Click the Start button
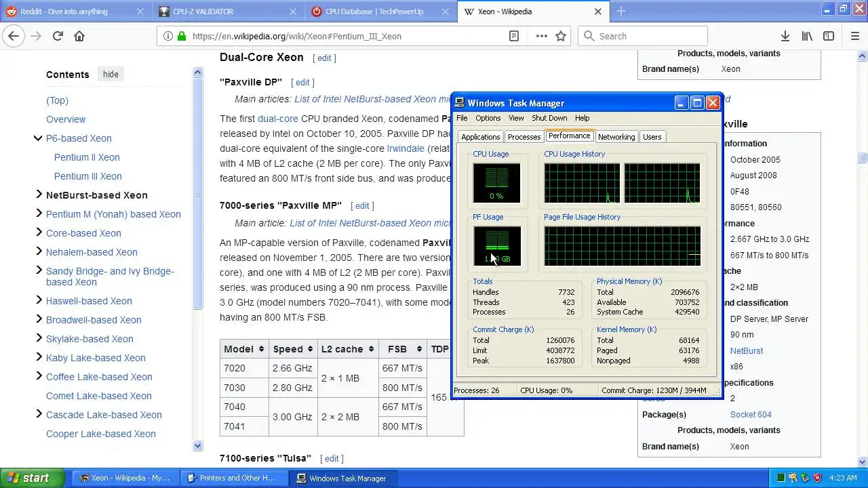This screenshot has height=488, width=868. point(32,478)
